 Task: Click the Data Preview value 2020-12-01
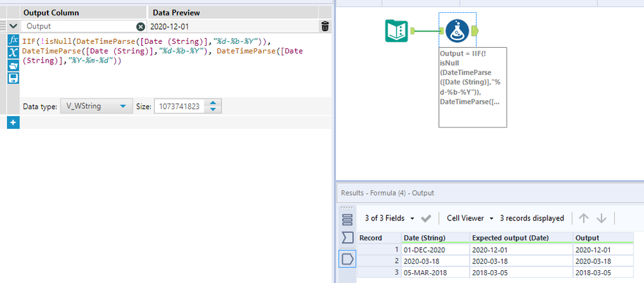click(x=169, y=26)
